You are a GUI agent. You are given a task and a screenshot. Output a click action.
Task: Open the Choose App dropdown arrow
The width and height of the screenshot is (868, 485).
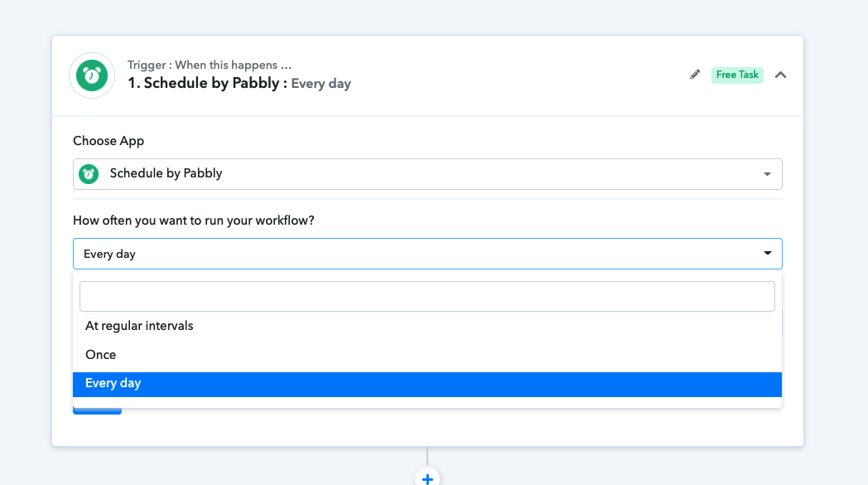click(767, 174)
